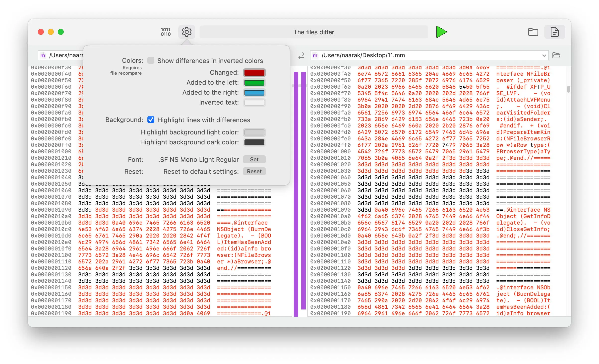Click right pane text 'Object (GetInfoD'

tap(523, 216)
